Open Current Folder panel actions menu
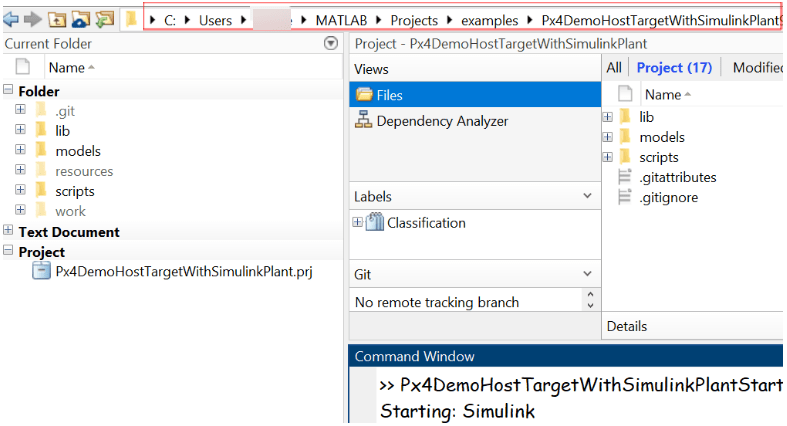787x426 pixels. (x=331, y=44)
